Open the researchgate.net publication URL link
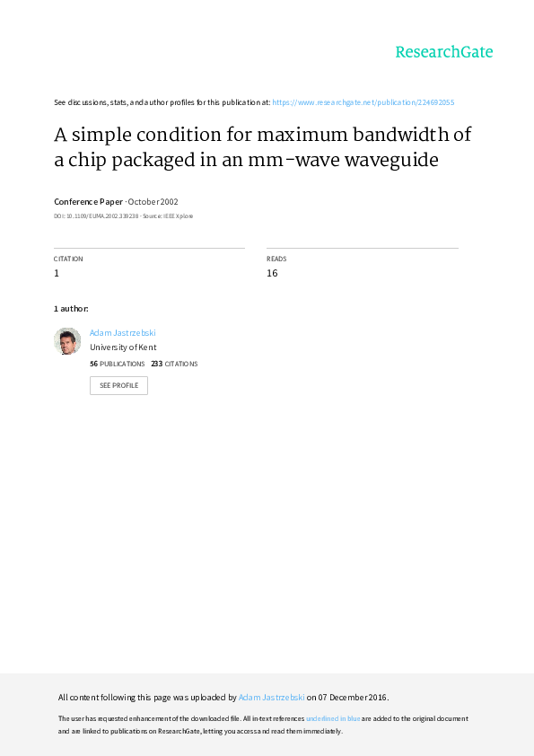534x756 pixels. 363,102
